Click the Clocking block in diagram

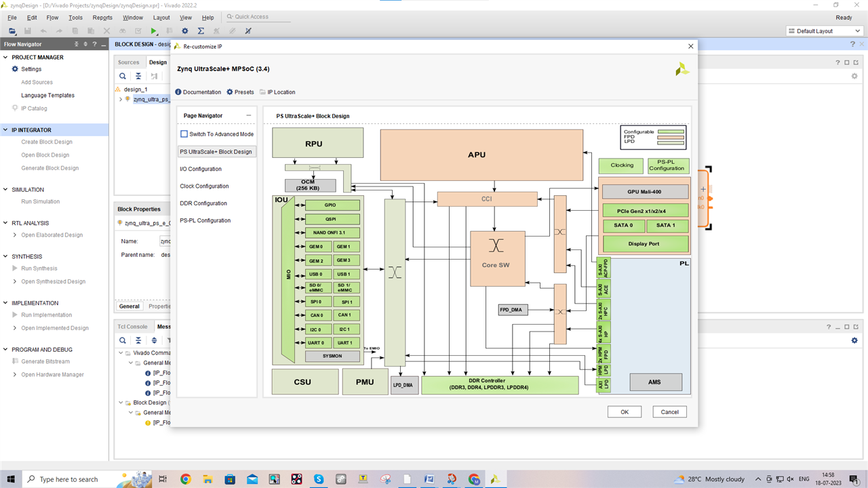tap(622, 165)
